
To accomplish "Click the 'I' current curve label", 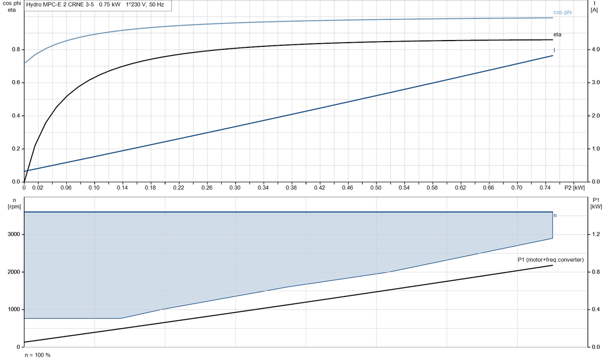I will click(554, 50).
